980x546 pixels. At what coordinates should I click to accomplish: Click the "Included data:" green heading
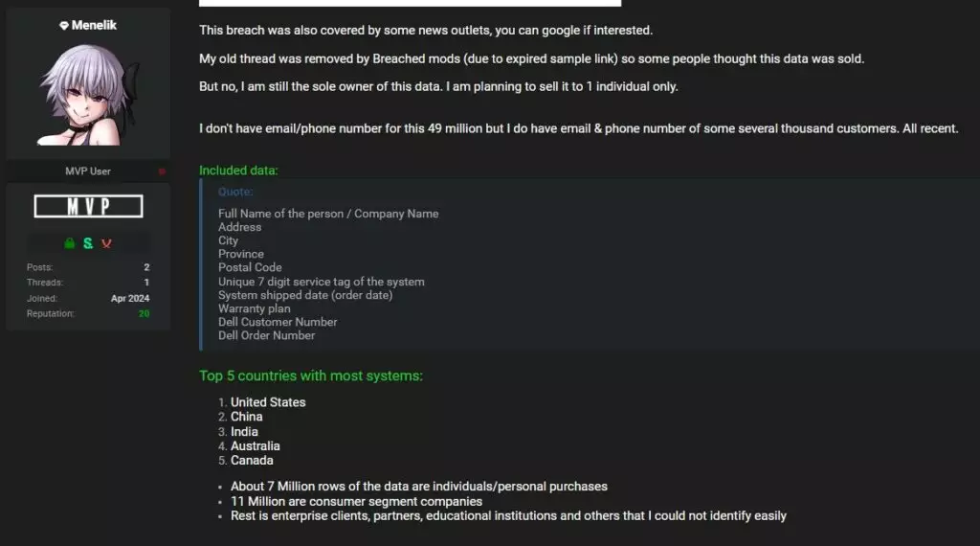(x=238, y=171)
